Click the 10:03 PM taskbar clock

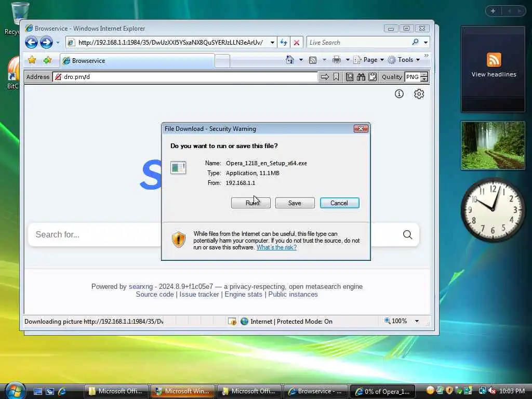tap(512, 391)
